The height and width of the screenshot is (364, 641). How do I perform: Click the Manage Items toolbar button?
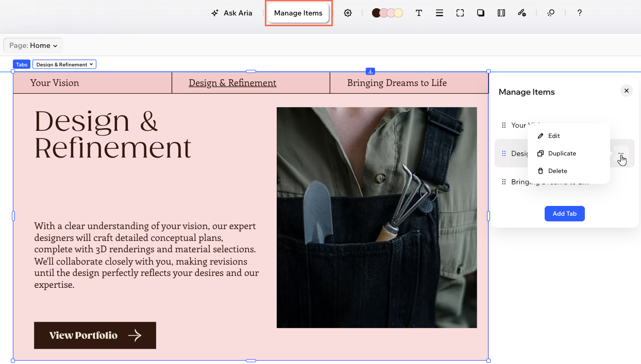[x=298, y=13]
